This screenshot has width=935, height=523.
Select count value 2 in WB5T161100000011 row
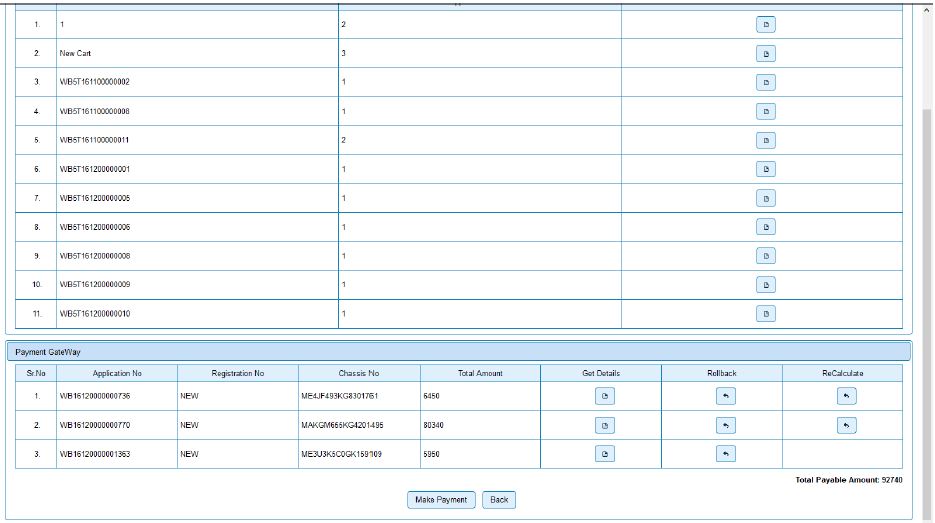(x=343, y=140)
